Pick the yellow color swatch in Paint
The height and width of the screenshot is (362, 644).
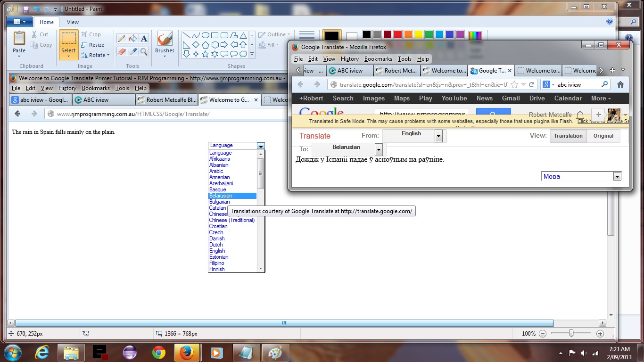pyautogui.click(x=419, y=34)
